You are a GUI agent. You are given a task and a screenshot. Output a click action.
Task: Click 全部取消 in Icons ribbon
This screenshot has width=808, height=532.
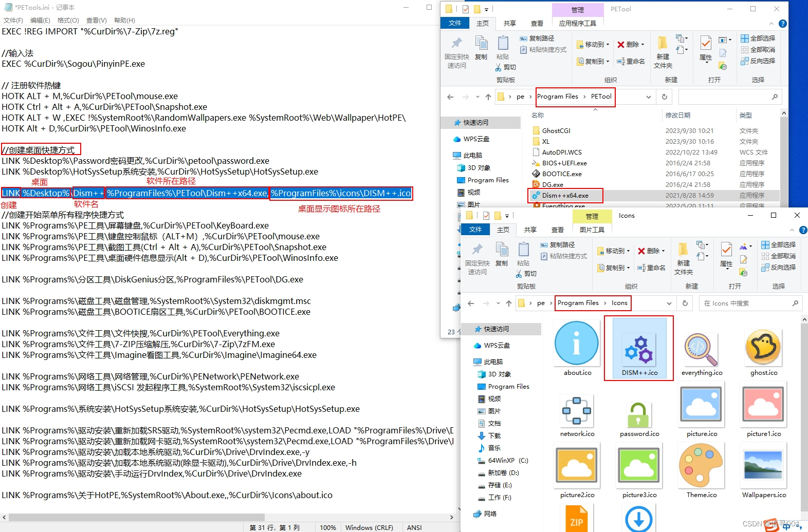[779, 256]
